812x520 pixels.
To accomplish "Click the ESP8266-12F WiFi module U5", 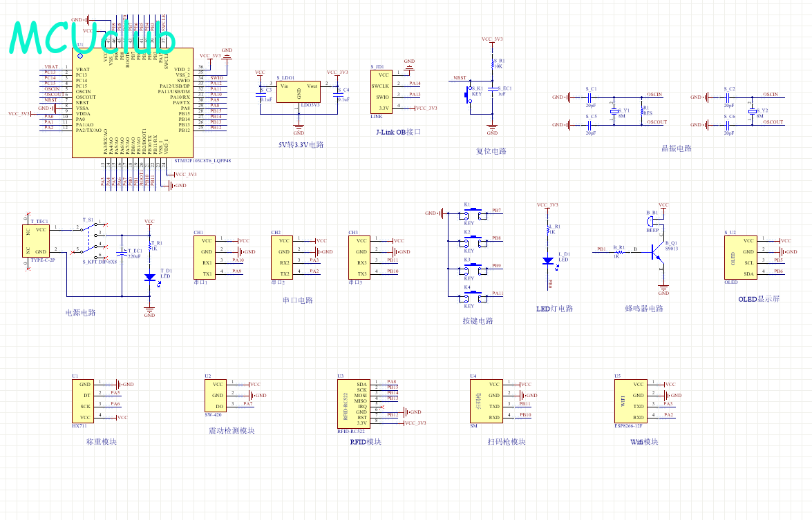I will (x=629, y=401).
